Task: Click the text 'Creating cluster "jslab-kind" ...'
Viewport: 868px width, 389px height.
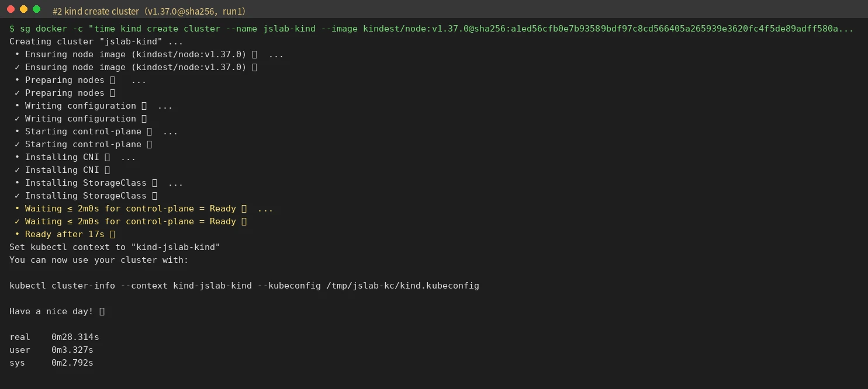Action: (96, 41)
